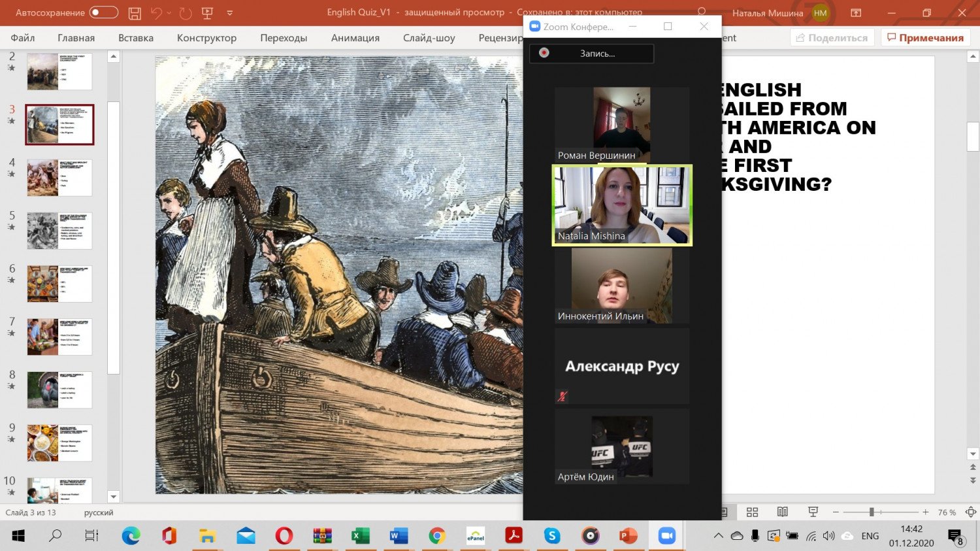
Task: Click the Примечания button
Action: 924,38
